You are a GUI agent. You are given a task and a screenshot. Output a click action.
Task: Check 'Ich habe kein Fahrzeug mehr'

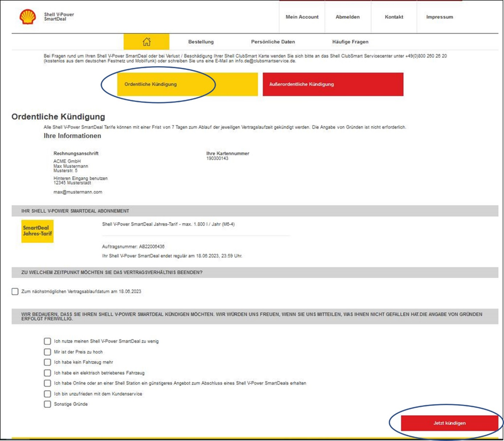(47, 363)
